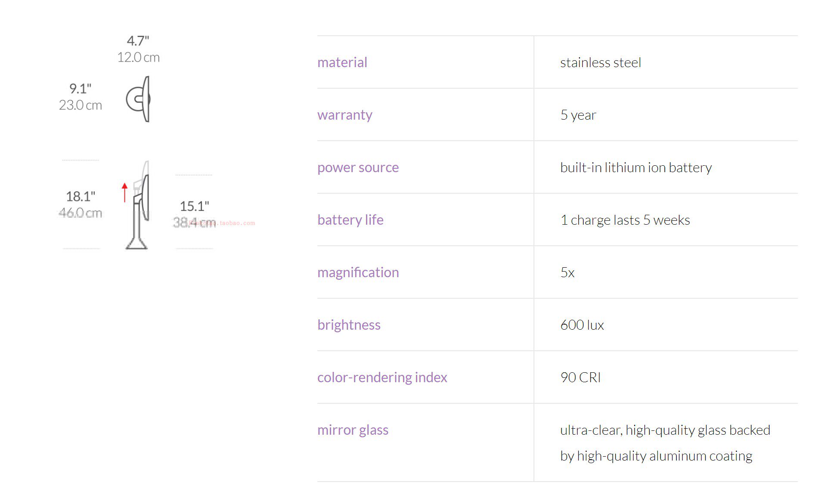Click the 9.1" diameter dimension label
Image resolution: width=822 pixels, height=504 pixels.
pyautogui.click(x=80, y=89)
